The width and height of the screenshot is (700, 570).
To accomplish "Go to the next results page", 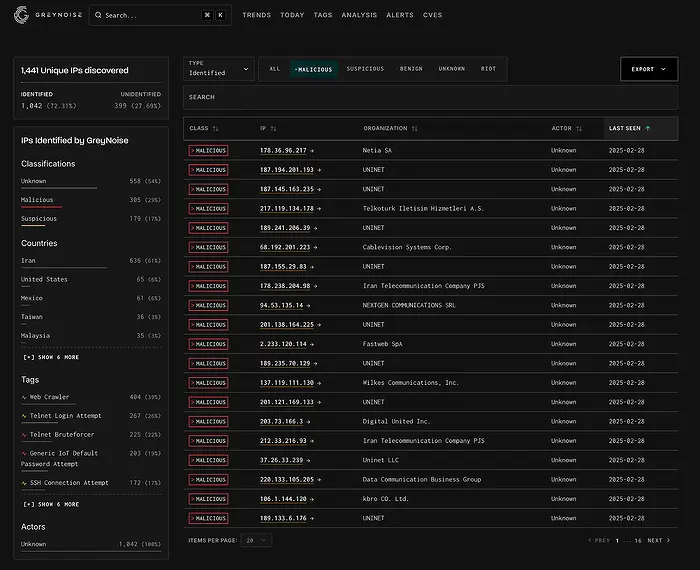I will (x=658, y=540).
